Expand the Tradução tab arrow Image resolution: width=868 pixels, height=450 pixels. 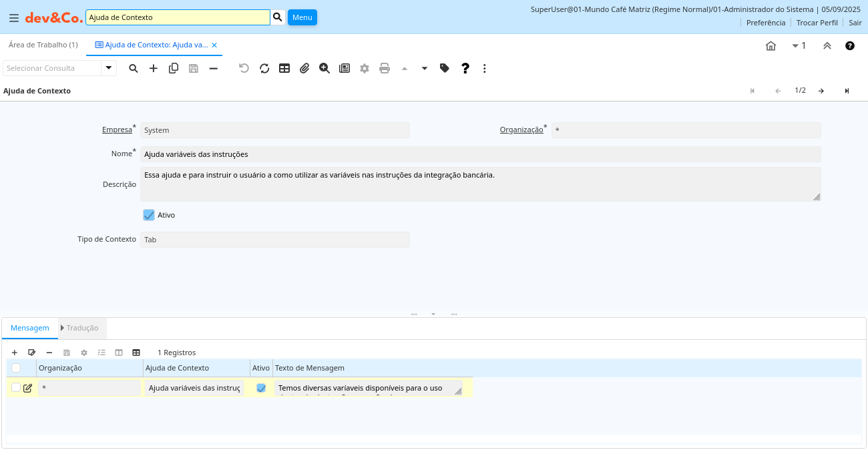pos(63,328)
